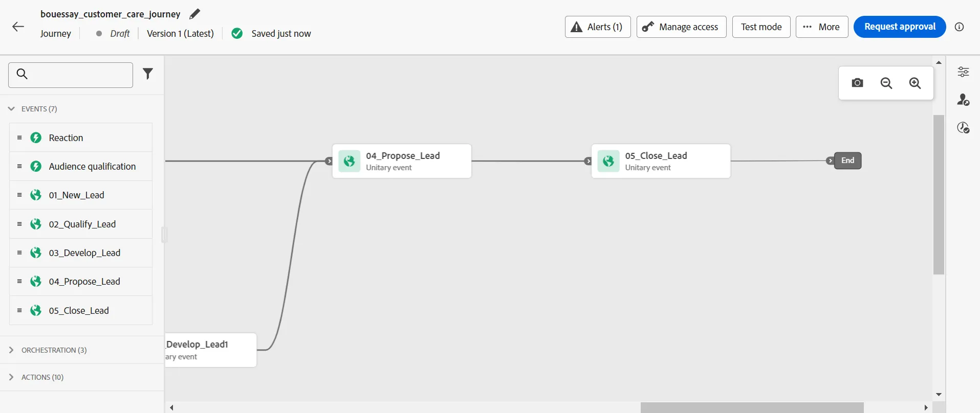Click the 05_Close_Lead node globe icon
Image resolution: width=980 pixels, height=413 pixels.
[608, 161]
